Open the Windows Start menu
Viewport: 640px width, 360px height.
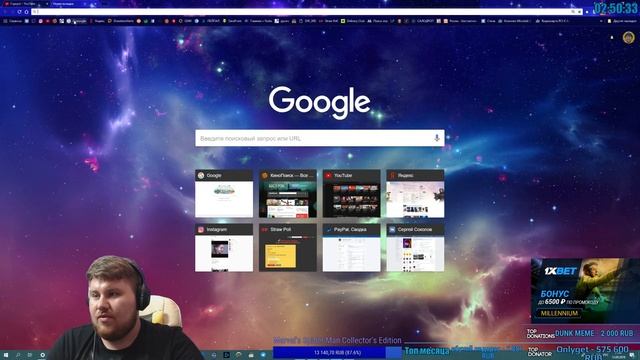(6, 355)
